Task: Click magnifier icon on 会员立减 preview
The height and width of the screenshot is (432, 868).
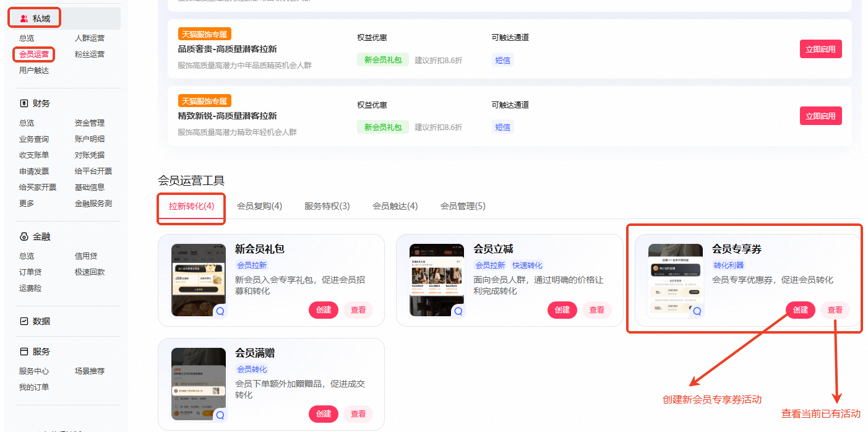Action: (458, 311)
